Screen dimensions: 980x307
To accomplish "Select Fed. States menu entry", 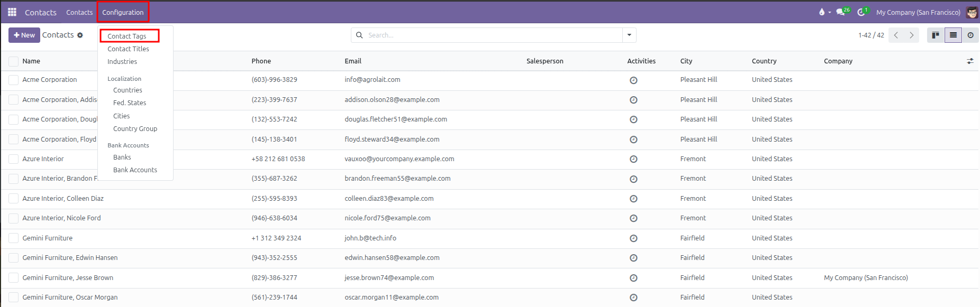I will tap(130, 103).
